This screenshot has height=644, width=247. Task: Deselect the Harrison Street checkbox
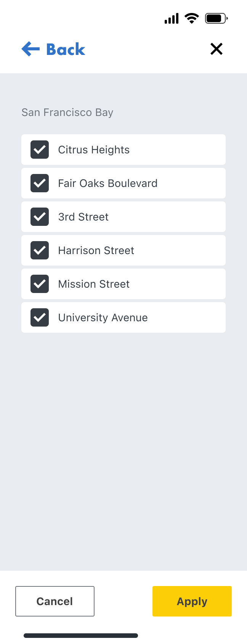pos(40,250)
